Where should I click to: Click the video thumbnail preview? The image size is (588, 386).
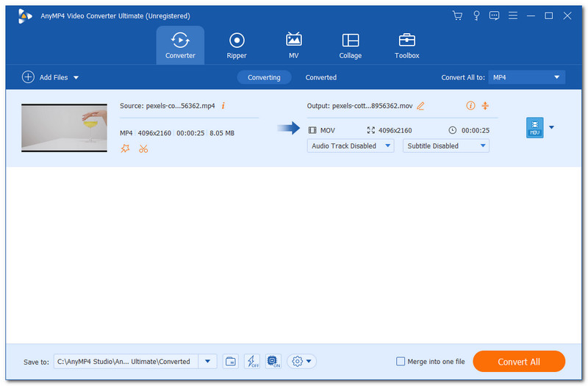pyautogui.click(x=65, y=128)
